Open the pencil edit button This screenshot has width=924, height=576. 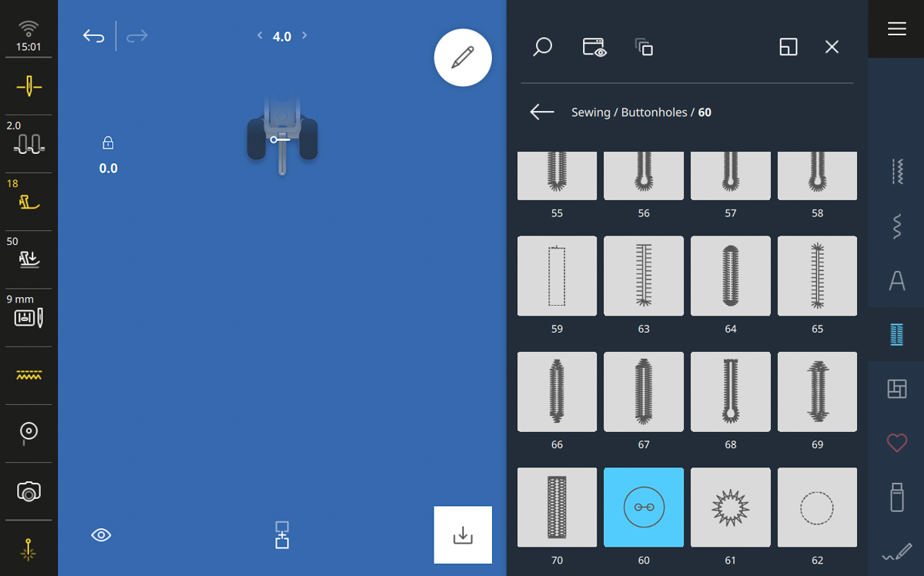pos(463,58)
